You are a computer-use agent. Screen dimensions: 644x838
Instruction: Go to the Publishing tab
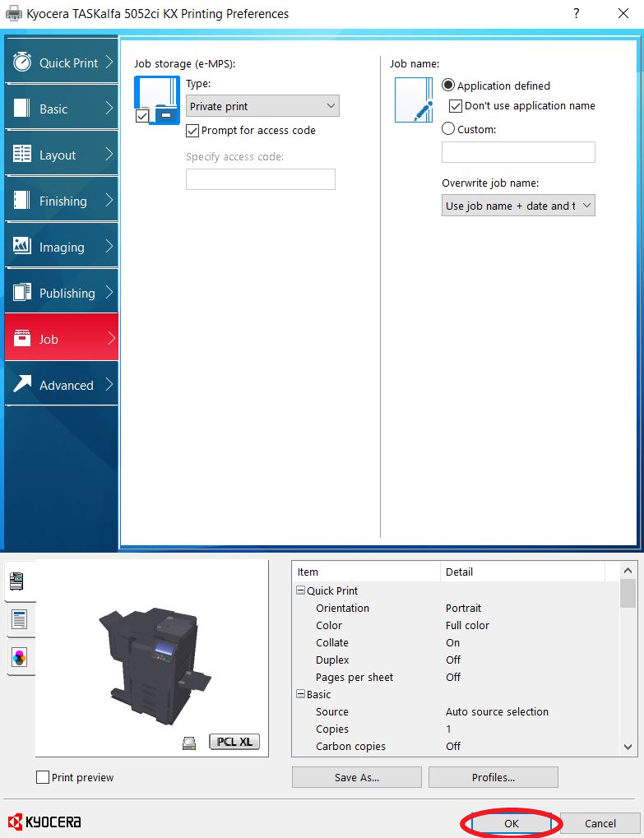click(62, 292)
